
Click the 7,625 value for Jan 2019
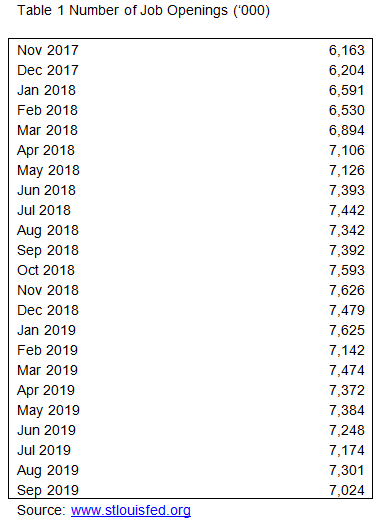(x=346, y=330)
